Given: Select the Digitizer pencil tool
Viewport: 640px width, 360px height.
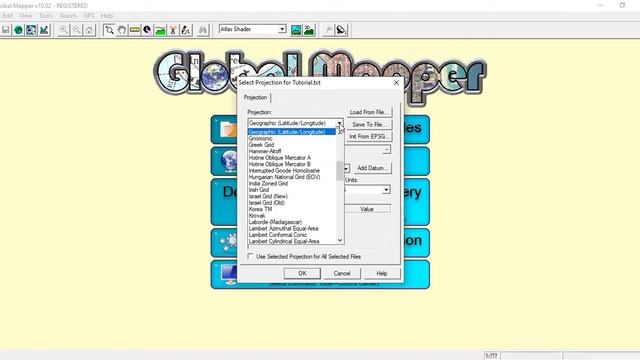Looking at the screenshot, I should coord(186,30).
